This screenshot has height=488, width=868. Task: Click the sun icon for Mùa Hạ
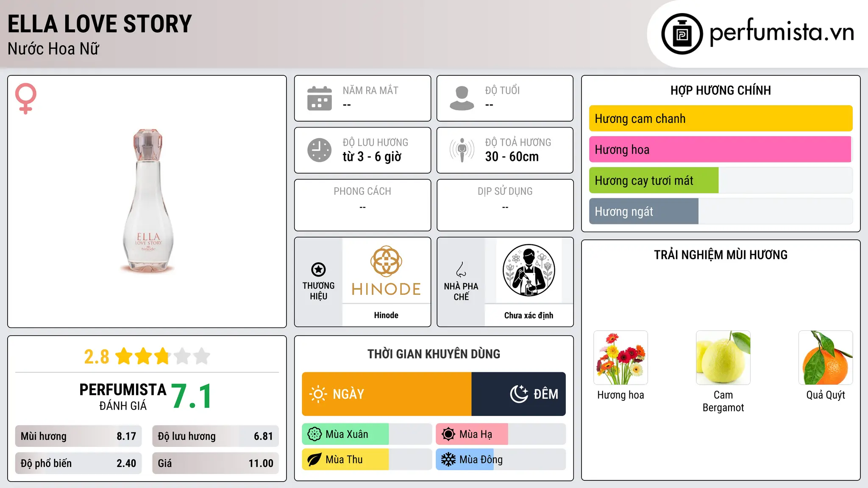click(x=448, y=434)
